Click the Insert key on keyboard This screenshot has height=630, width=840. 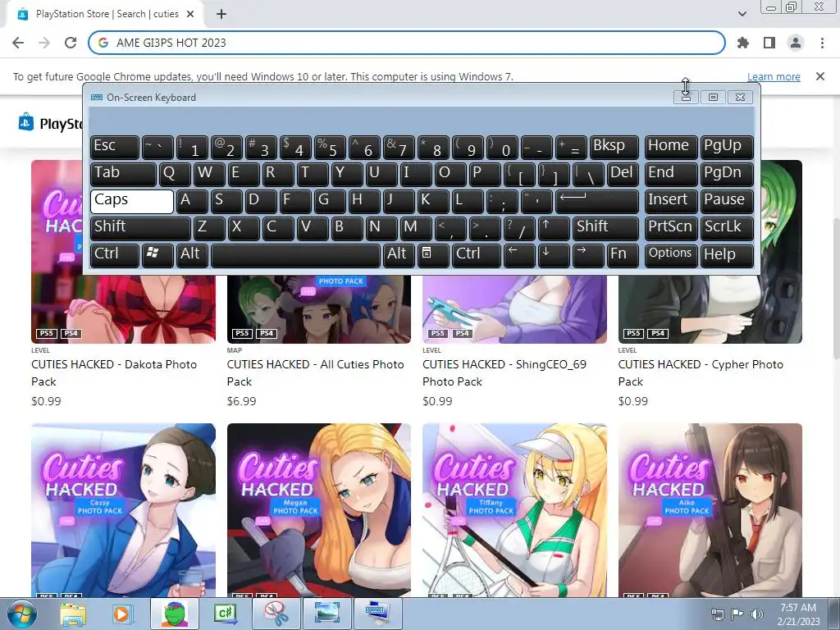671,202
